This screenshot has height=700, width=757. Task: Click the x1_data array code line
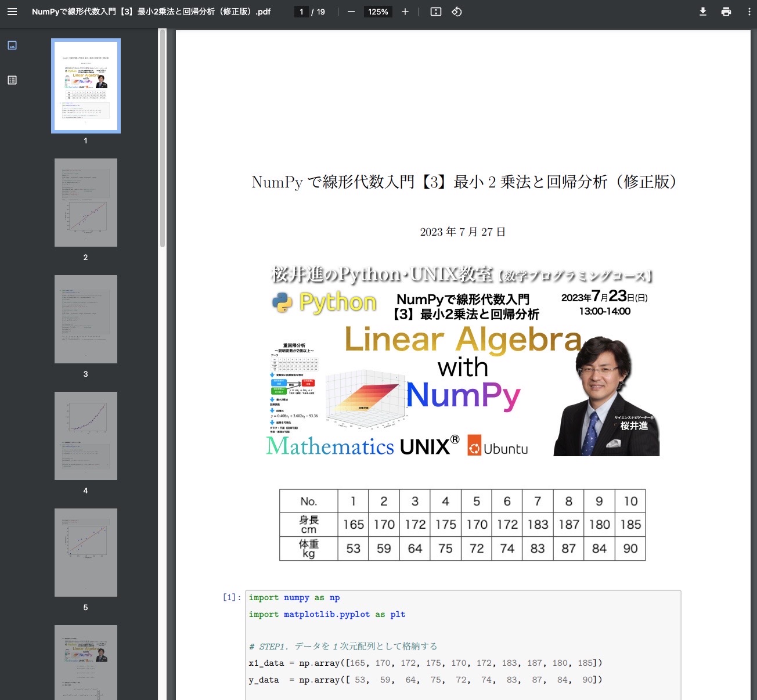[x=426, y=663]
